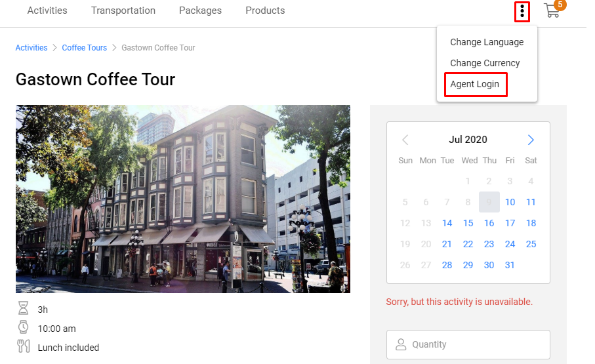Viewport: 595px width, 364px height.
Task: Click the Lunch included text
Action: point(68,348)
